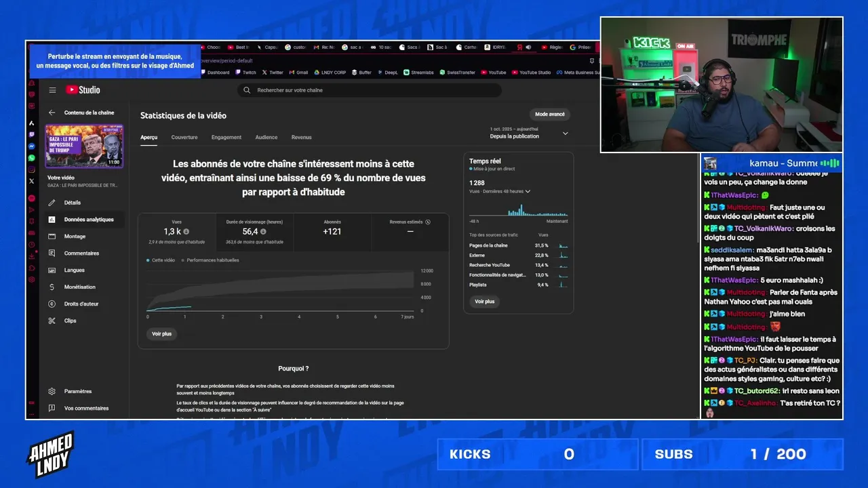868x488 pixels.
Task: Click the YouTube Studio logo
Action: tap(83, 89)
